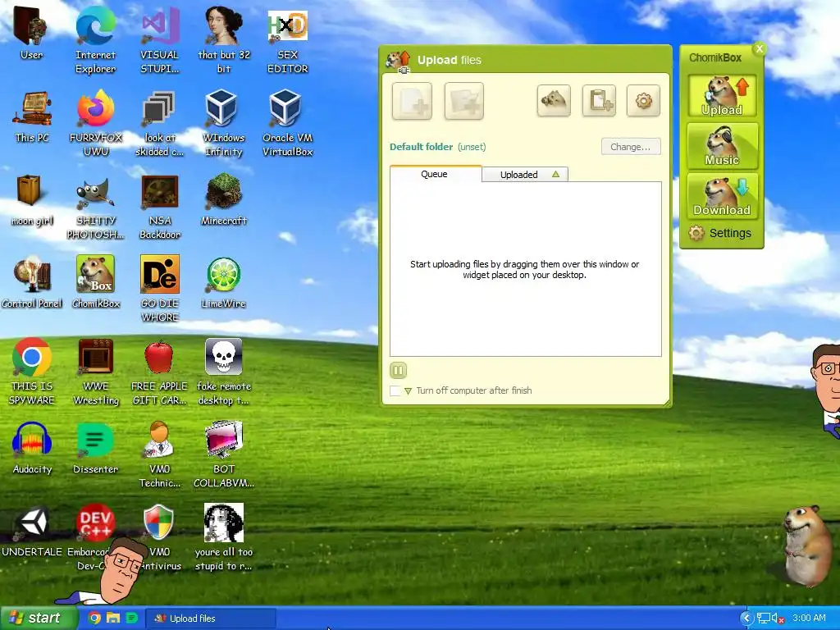
Task: Expand hidden system tray icons arrow
Action: click(x=746, y=619)
